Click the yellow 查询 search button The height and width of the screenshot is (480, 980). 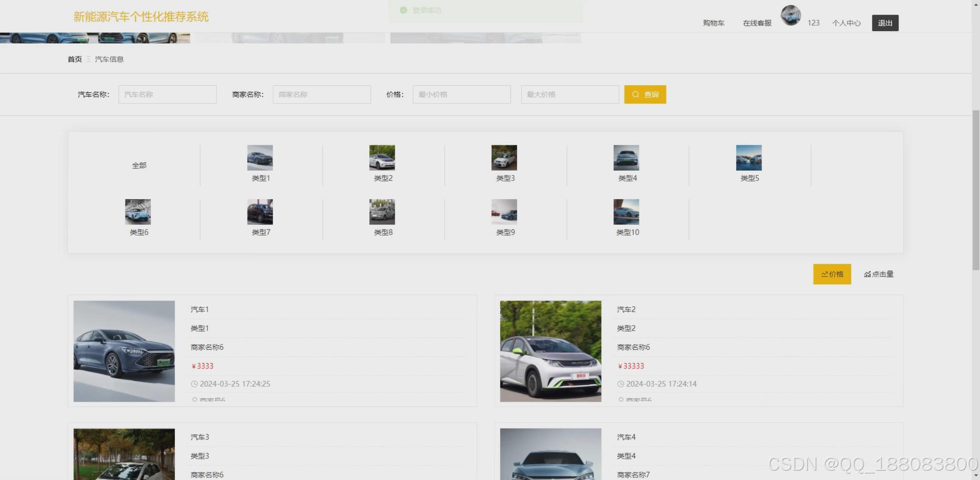click(645, 94)
